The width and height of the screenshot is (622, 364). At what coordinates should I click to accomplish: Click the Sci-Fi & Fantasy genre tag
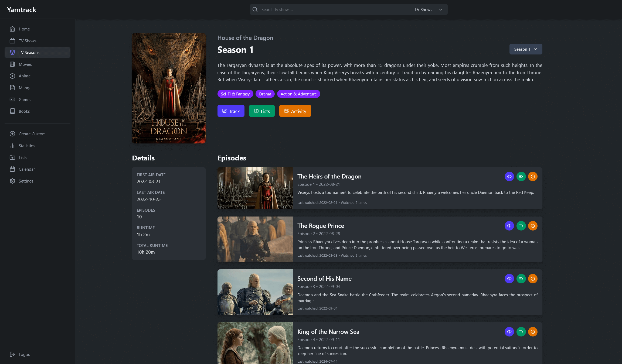click(x=235, y=94)
